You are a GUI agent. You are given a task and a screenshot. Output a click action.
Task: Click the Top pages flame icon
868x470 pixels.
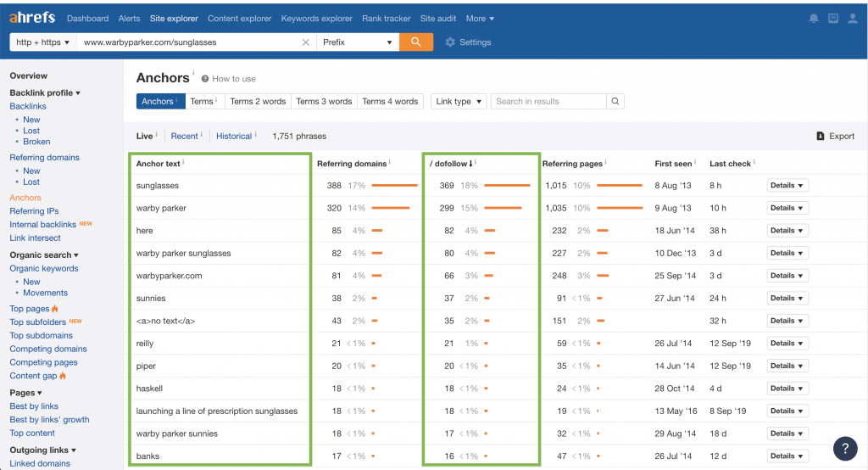55,309
